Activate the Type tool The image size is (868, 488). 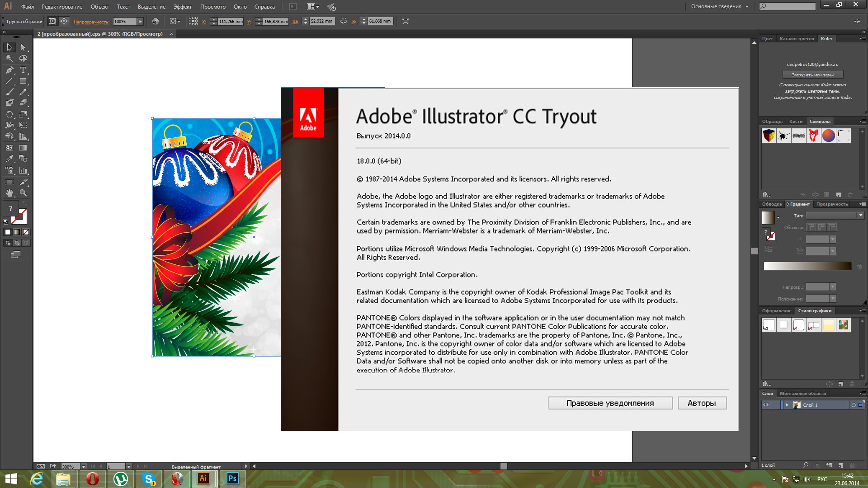[23, 70]
